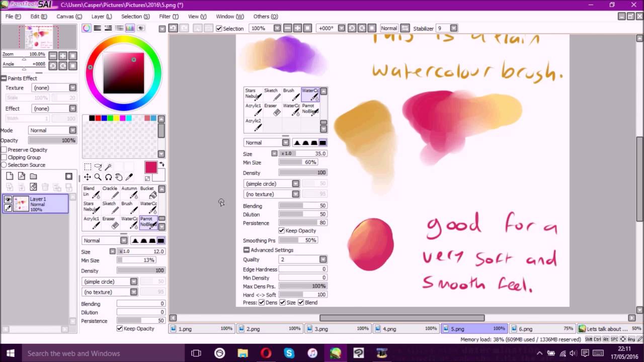Open the File menu
This screenshot has width=644, height=362.
click(13, 16)
